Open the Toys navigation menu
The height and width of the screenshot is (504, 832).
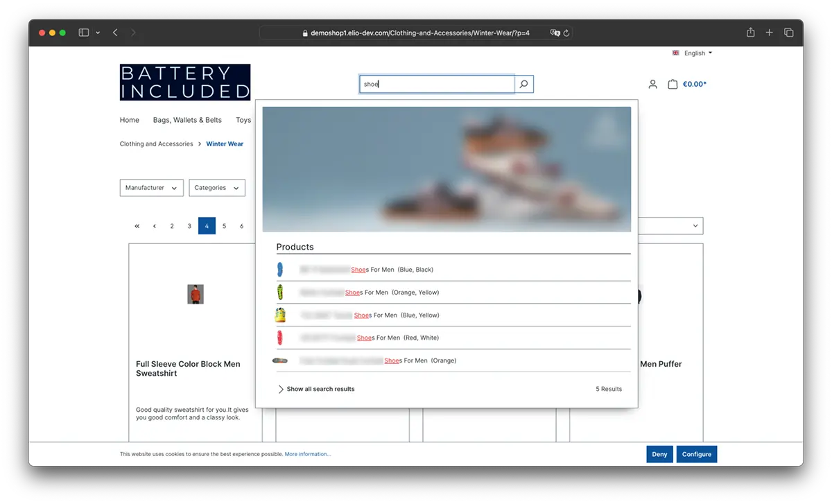(243, 120)
